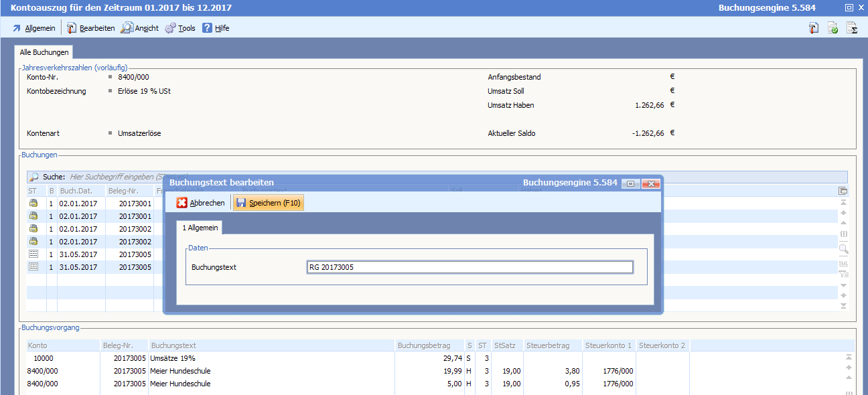The image size is (868, 395).
Task: Switch to the 1 Allgemein dialog tab
Action: (x=200, y=228)
